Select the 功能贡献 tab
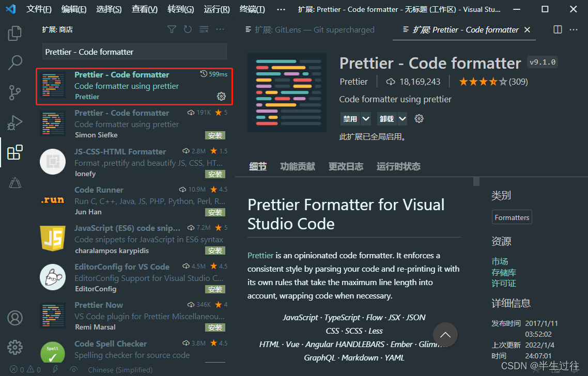 coord(298,166)
